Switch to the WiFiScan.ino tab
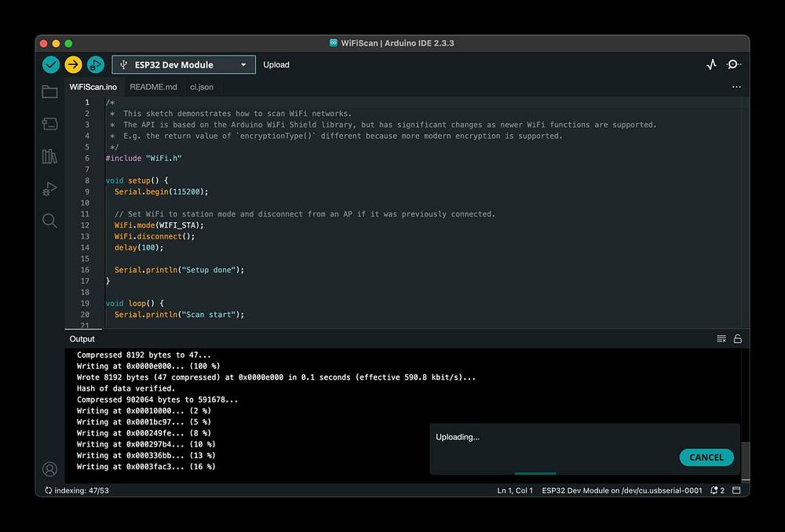This screenshot has width=785, height=532. tap(93, 87)
